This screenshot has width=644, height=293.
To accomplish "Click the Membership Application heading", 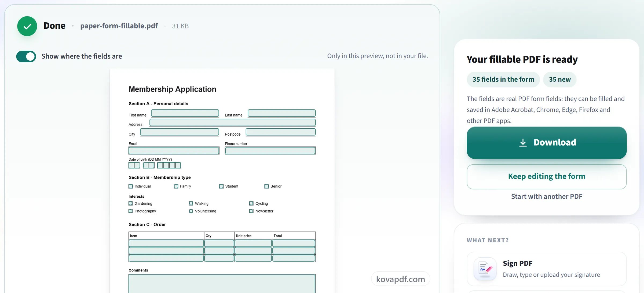I will (172, 89).
